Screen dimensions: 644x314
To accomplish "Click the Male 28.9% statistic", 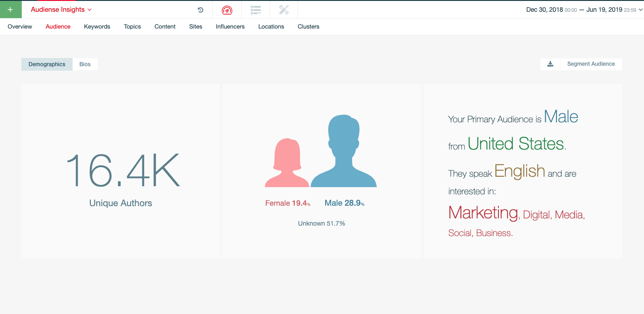I will point(345,203).
